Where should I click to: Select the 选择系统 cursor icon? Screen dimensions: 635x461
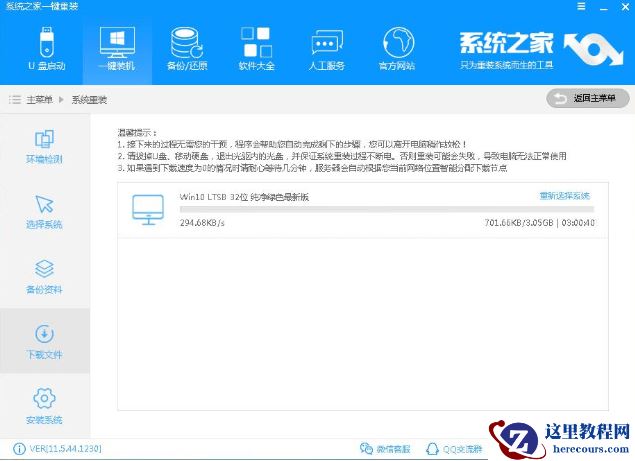pyautogui.click(x=44, y=204)
